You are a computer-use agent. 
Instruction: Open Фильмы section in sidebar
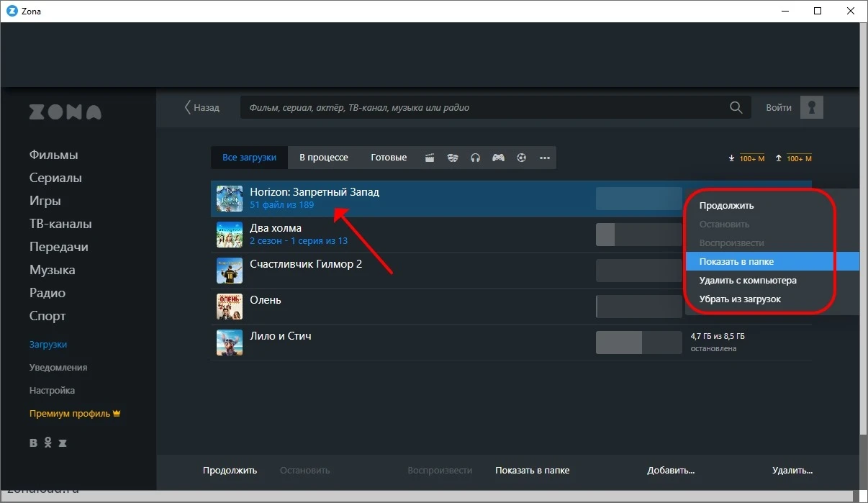pyautogui.click(x=54, y=155)
